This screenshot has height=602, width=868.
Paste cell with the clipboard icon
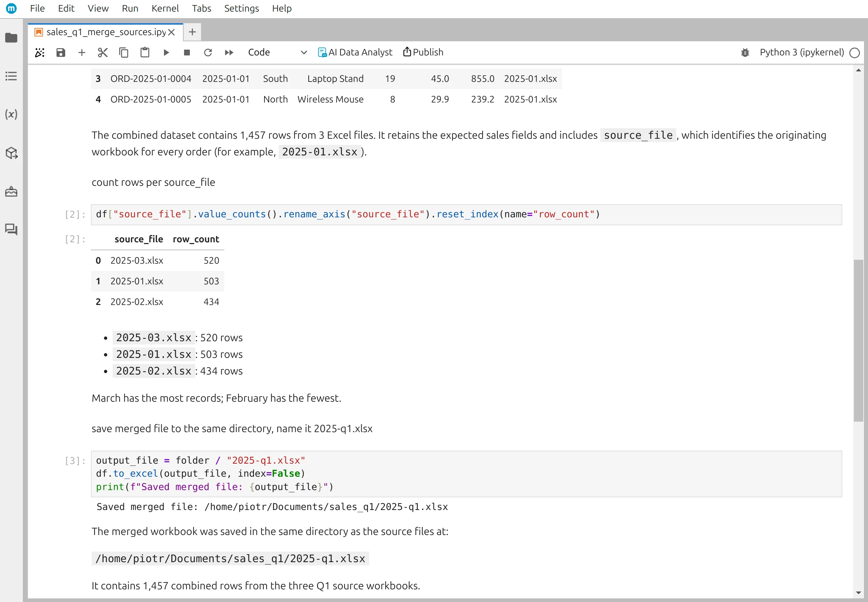(145, 53)
